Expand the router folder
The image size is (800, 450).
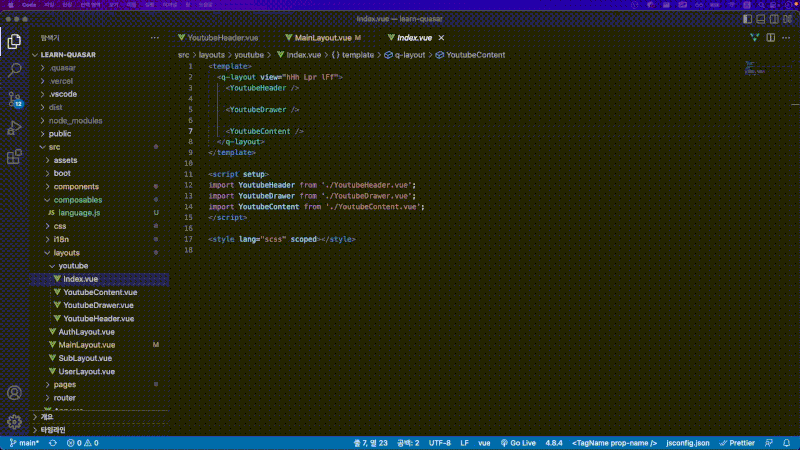pos(65,398)
